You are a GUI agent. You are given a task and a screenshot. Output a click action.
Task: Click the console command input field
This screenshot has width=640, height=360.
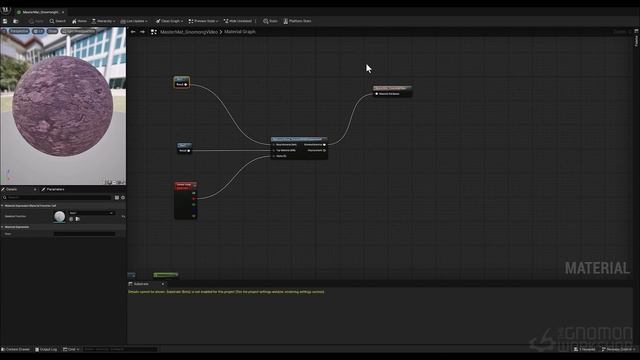point(120,349)
